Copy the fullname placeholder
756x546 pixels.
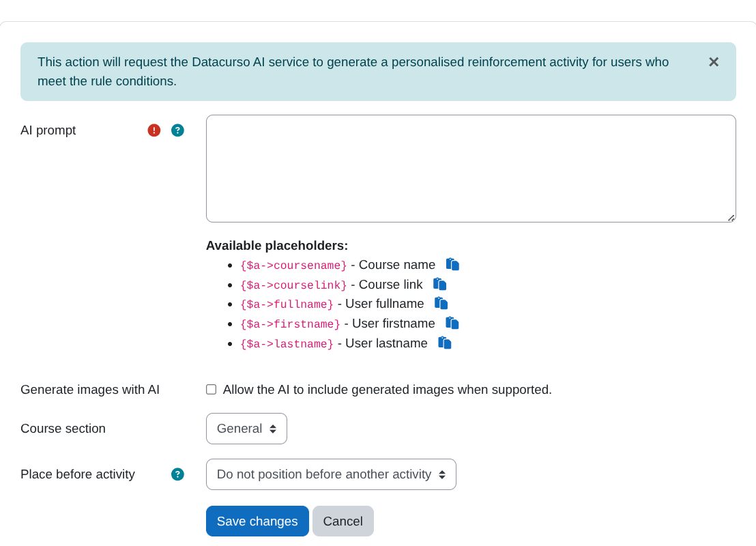pos(441,303)
